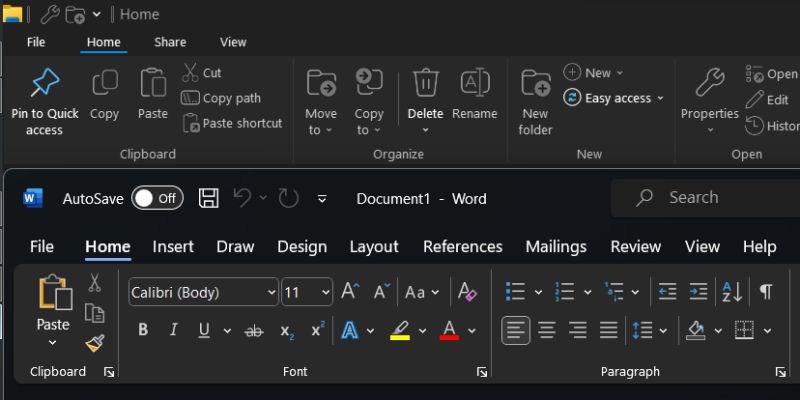Screen dimensions: 800x400
Task: Click Increase Font Size icon in Word
Action: coord(350,292)
